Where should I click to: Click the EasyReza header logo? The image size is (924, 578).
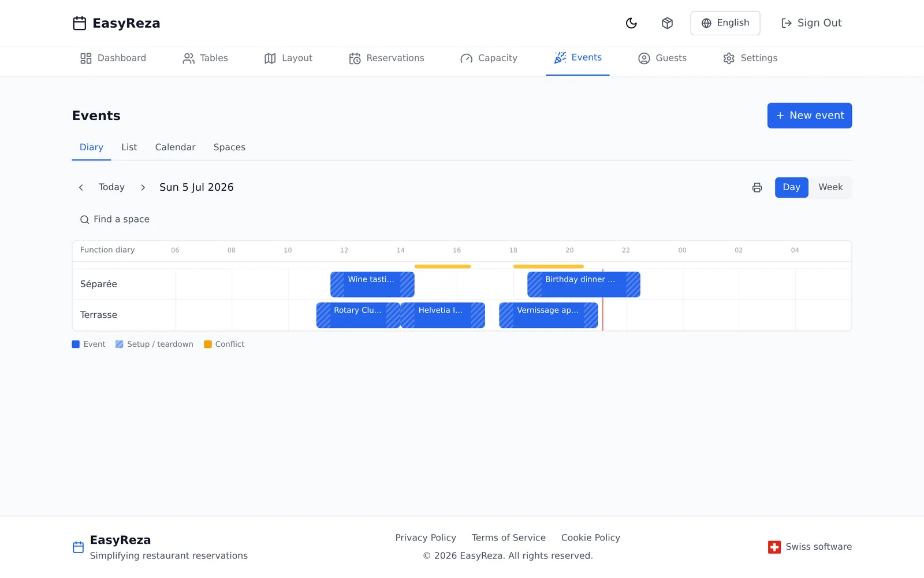pyautogui.click(x=116, y=23)
